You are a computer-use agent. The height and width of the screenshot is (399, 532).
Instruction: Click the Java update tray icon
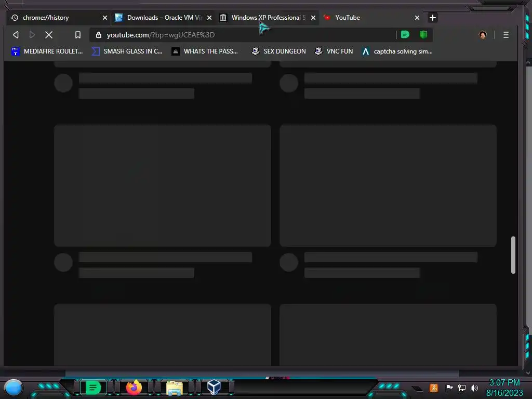(x=434, y=388)
